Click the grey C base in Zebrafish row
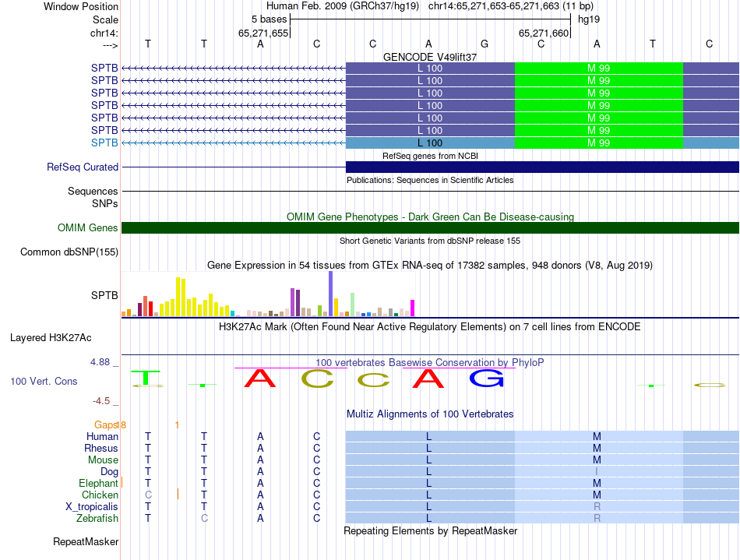Image resolution: width=740 pixels, height=560 pixels. pos(204,519)
